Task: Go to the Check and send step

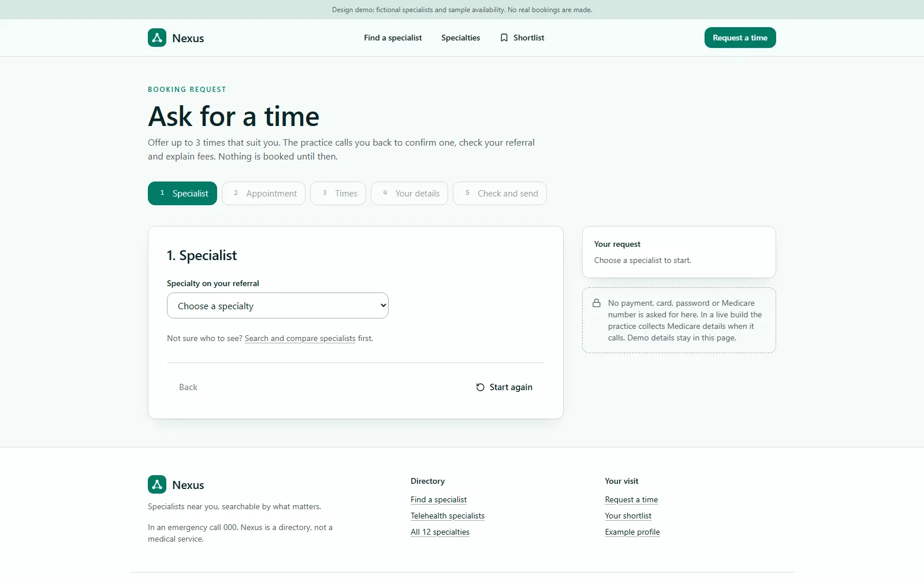Action: coord(500,194)
